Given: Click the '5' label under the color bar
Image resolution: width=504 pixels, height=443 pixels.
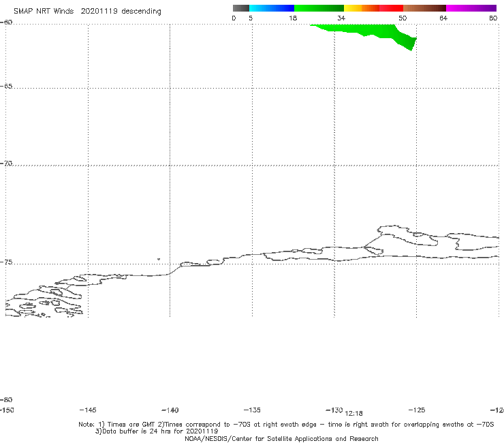Looking at the screenshot, I should tap(251, 18).
